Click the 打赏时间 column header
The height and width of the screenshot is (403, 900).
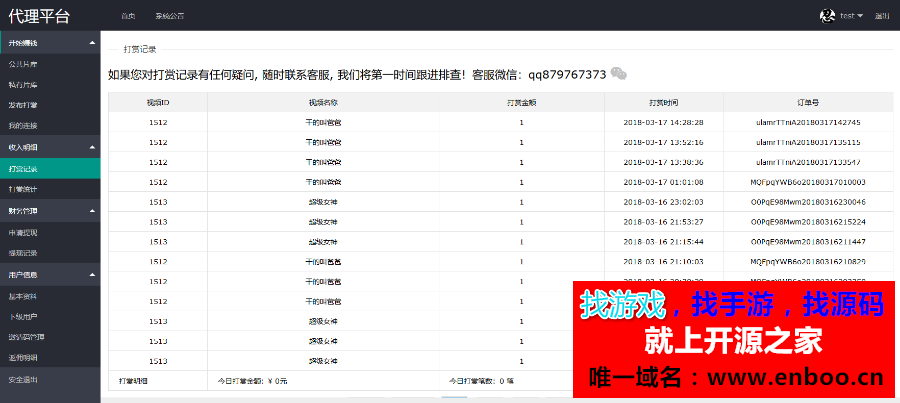pos(664,103)
